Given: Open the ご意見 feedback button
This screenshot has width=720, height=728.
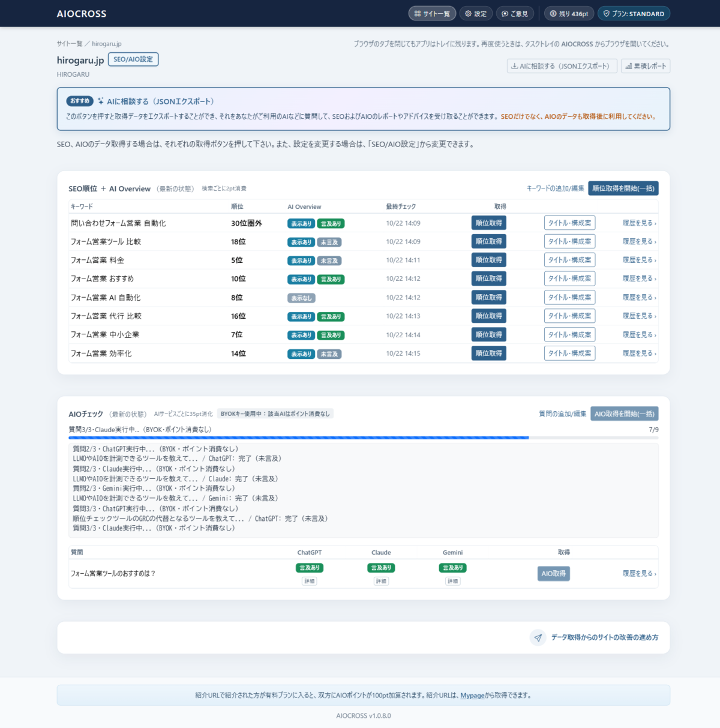Looking at the screenshot, I should point(515,14).
